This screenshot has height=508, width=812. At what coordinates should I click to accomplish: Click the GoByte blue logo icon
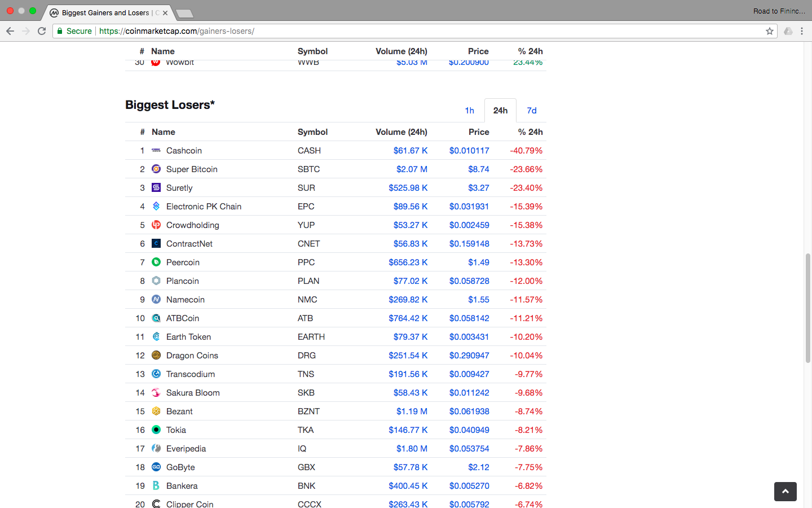(x=156, y=467)
